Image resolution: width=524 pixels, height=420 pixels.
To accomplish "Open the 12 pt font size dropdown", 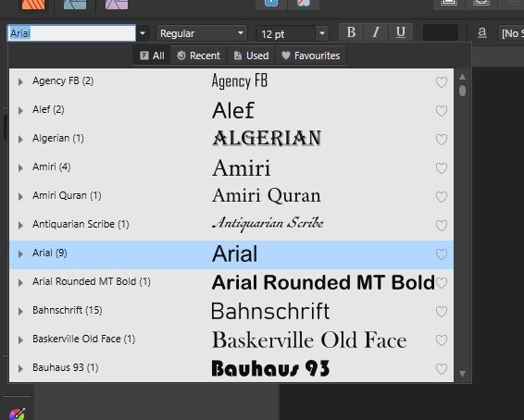I will pyautogui.click(x=322, y=33).
